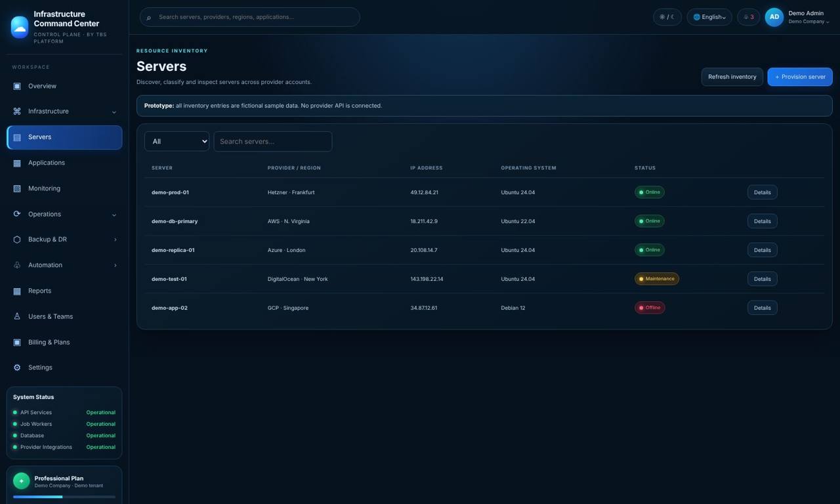This screenshot has width=840, height=504.
Task: Click the AD user avatar
Action: (774, 17)
